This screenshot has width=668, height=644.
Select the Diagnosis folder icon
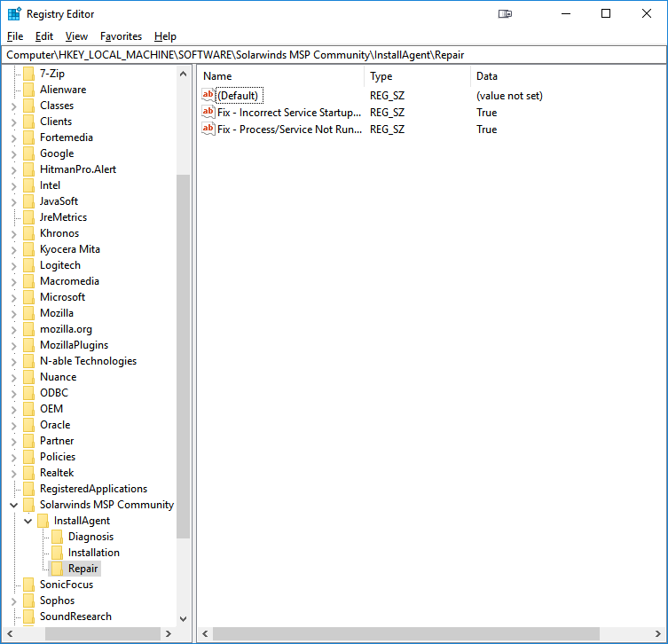pos(57,537)
